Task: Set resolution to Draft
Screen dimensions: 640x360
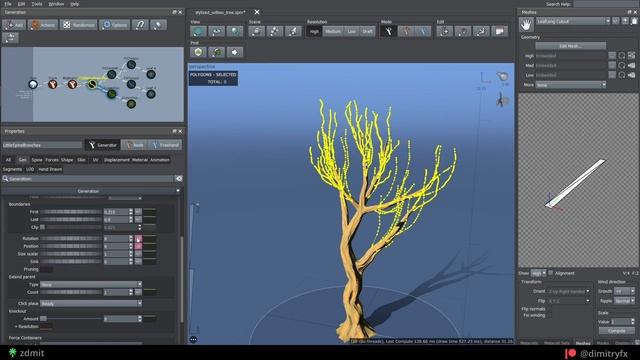Action: pos(367,31)
